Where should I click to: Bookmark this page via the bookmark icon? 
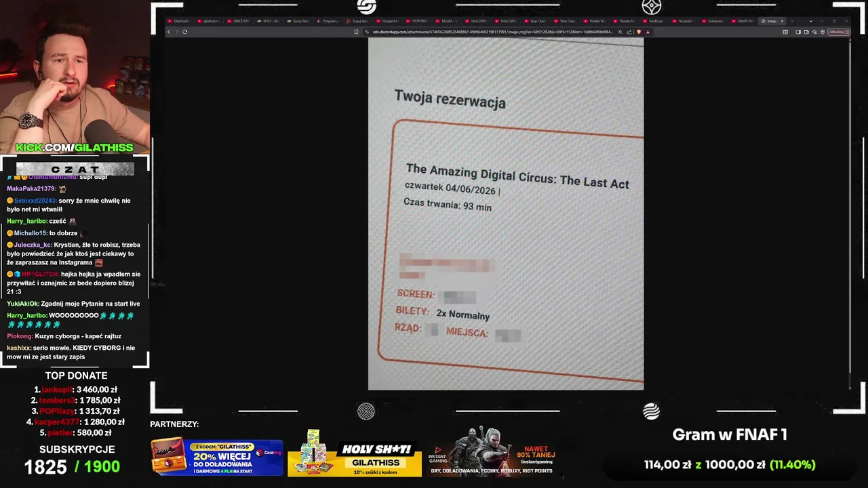tap(356, 32)
